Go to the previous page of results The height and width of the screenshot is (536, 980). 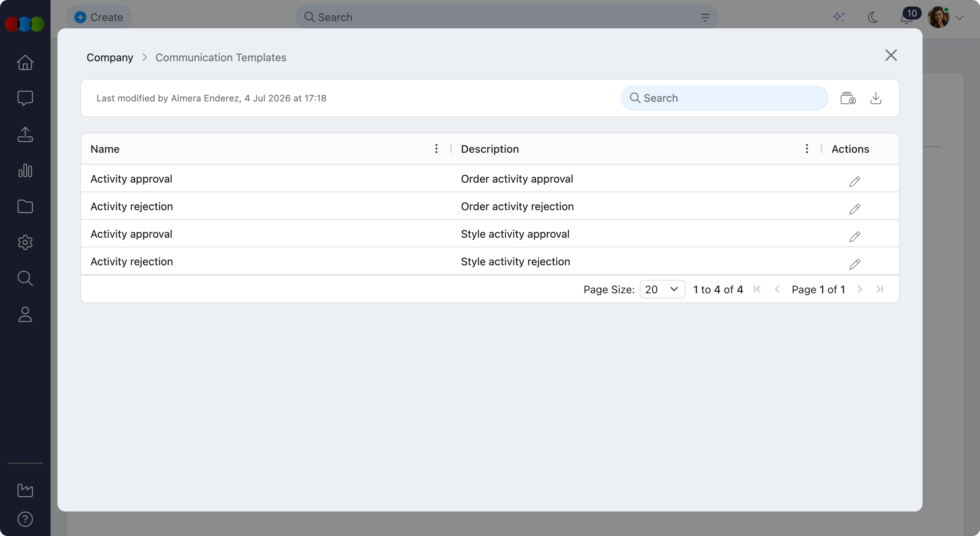tap(777, 289)
